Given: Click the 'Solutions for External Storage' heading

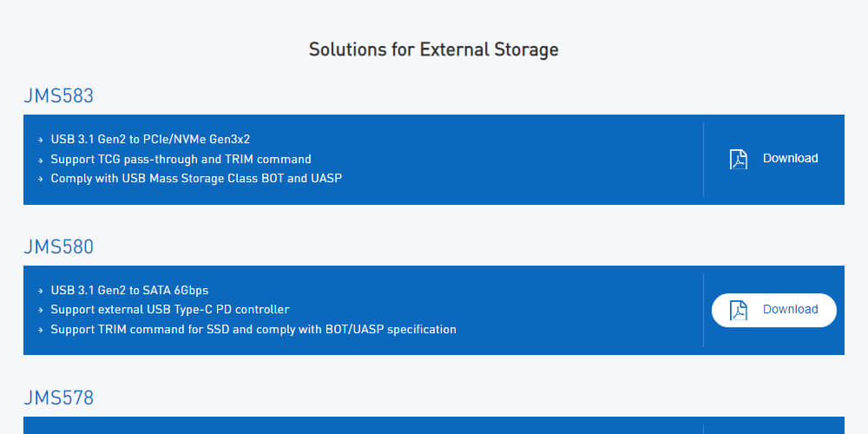Looking at the screenshot, I should coord(433,49).
